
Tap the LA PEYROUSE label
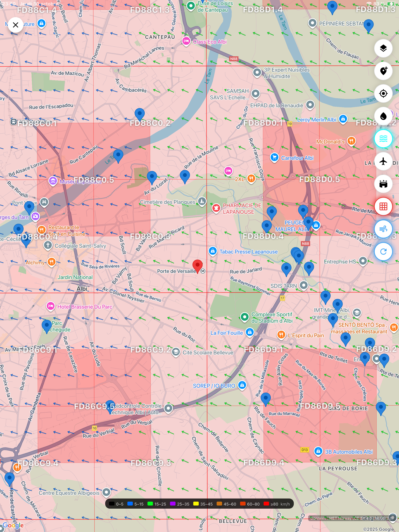(338, 468)
